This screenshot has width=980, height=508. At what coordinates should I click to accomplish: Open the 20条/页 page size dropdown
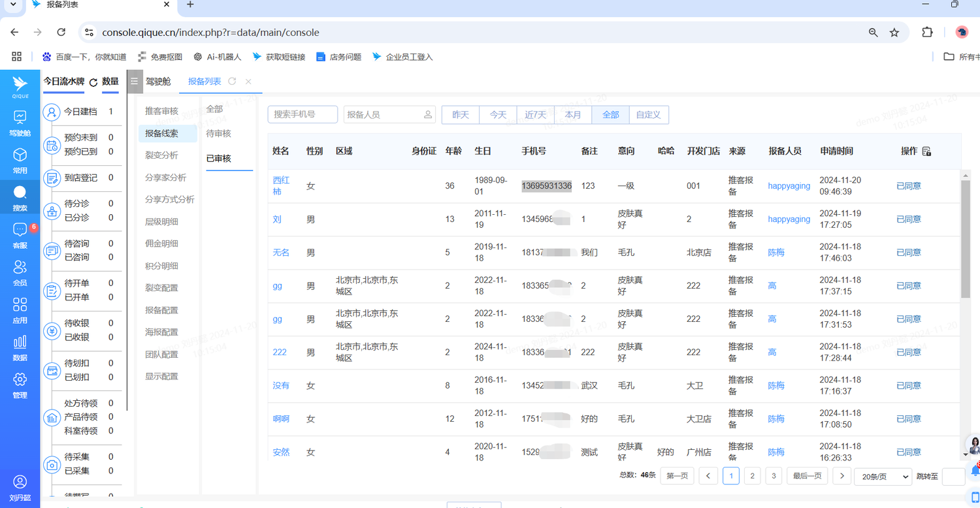[x=883, y=477]
